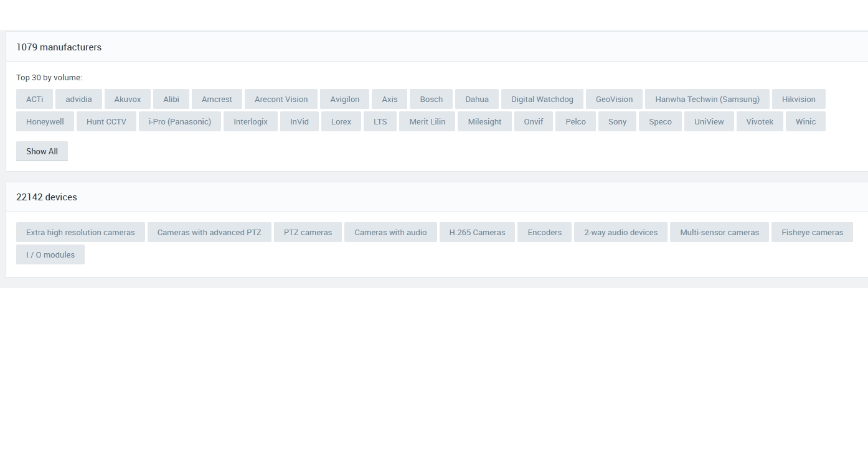Open the i-Pro (Panasonic) manufacturer
This screenshot has width=868, height=466.
[179, 121]
